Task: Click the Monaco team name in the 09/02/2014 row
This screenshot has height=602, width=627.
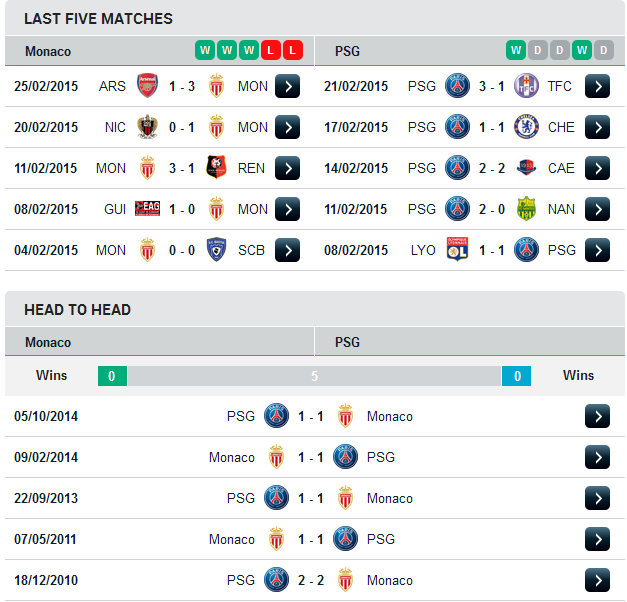Action: point(232,457)
